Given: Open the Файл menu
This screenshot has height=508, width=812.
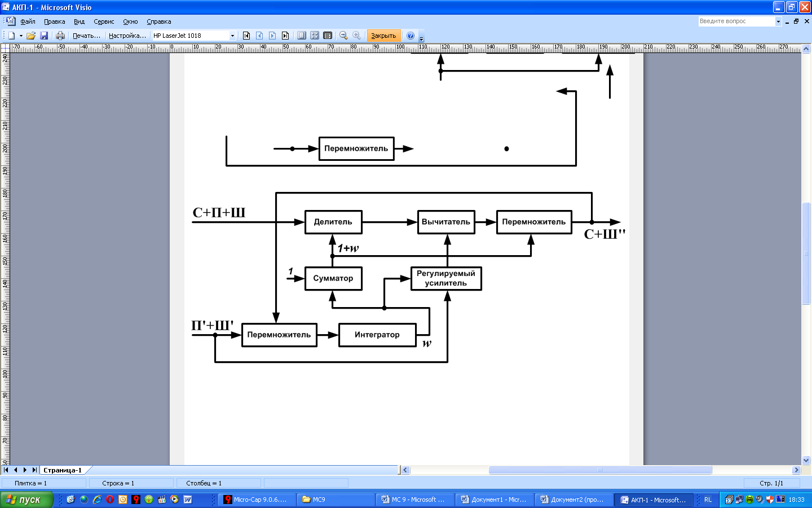Looking at the screenshot, I should pos(28,21).
